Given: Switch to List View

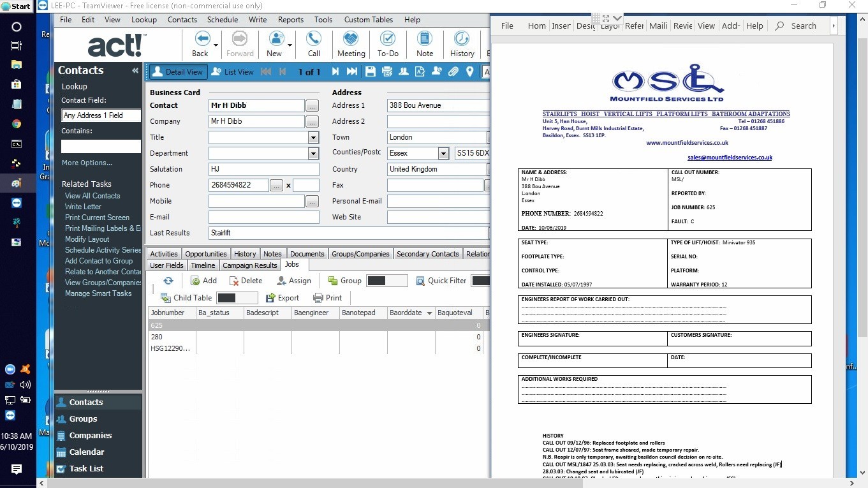Looking at the screenshot, I should (232, 72).
